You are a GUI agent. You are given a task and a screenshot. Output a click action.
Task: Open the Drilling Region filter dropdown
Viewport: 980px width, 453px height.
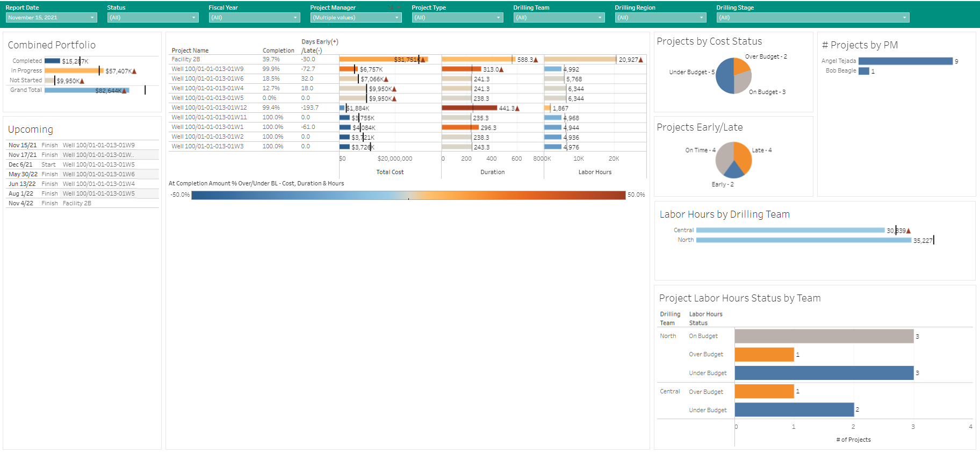(x=660, y=18)
